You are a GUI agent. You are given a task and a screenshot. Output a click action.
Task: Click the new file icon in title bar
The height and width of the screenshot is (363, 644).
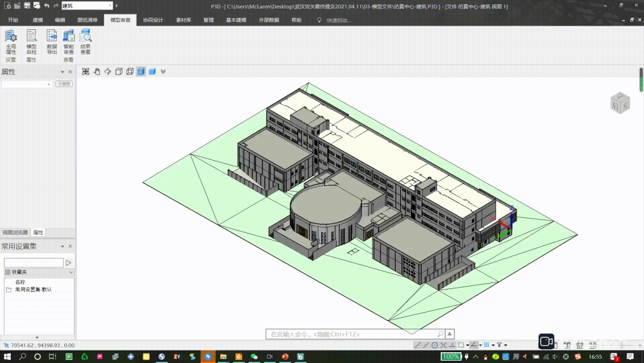coord(7,6)
